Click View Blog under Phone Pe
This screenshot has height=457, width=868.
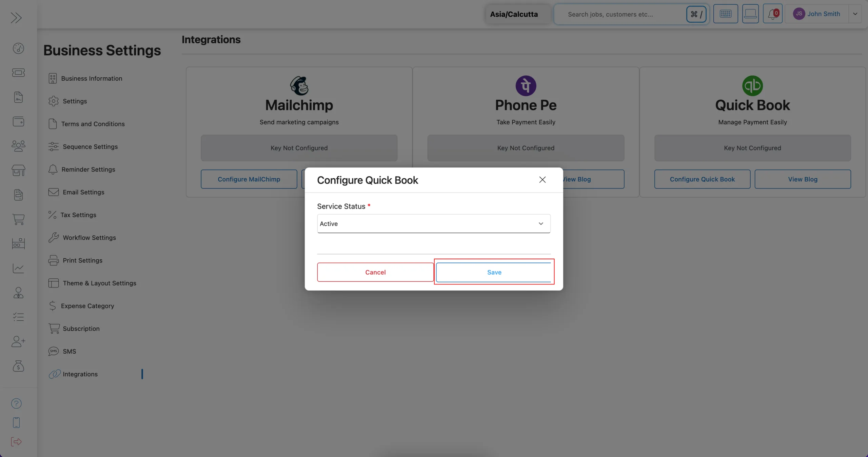pyautogui.click(x=593, y=179)
